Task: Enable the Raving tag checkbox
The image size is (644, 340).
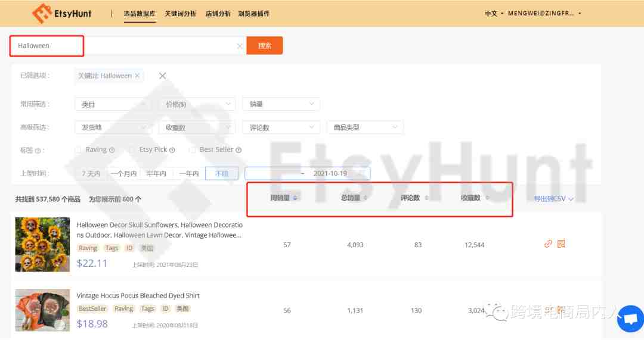Action: click(x=79, y=150)
